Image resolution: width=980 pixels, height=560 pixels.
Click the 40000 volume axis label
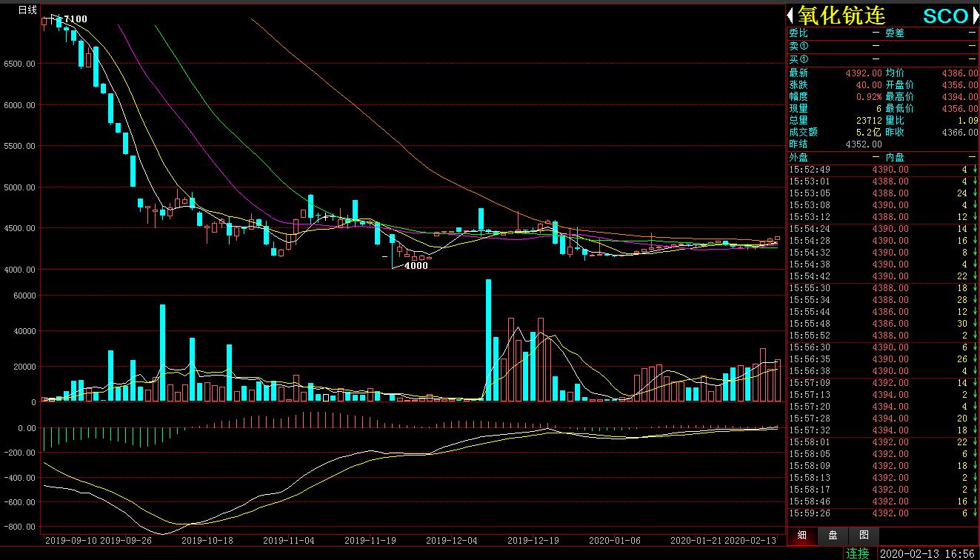click(x=24, y=331)
